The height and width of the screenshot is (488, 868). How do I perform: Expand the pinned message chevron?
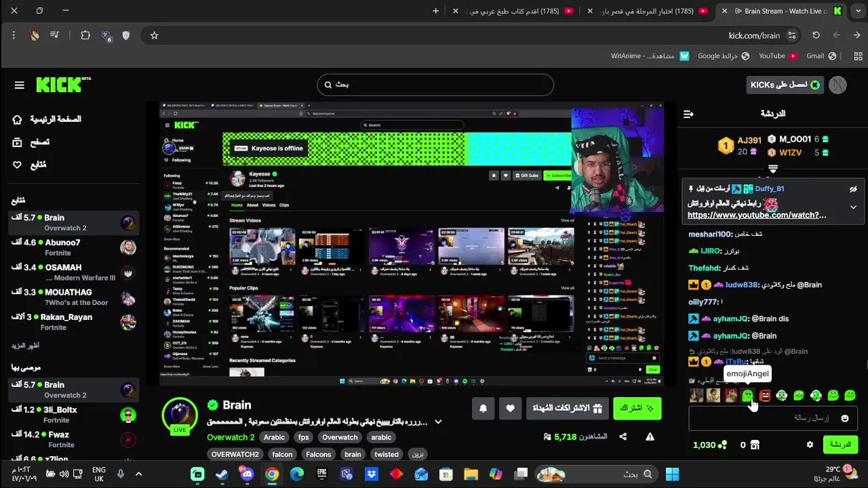853,207
